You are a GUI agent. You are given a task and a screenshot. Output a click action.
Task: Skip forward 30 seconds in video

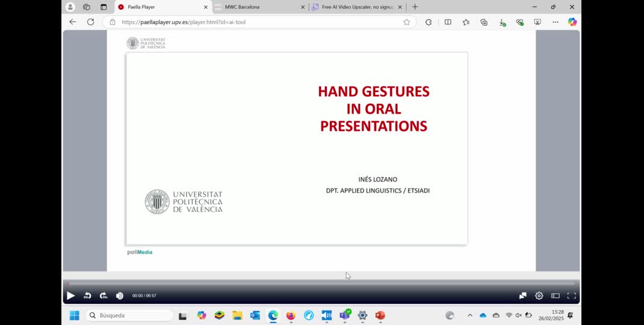(x=104, y=296)
